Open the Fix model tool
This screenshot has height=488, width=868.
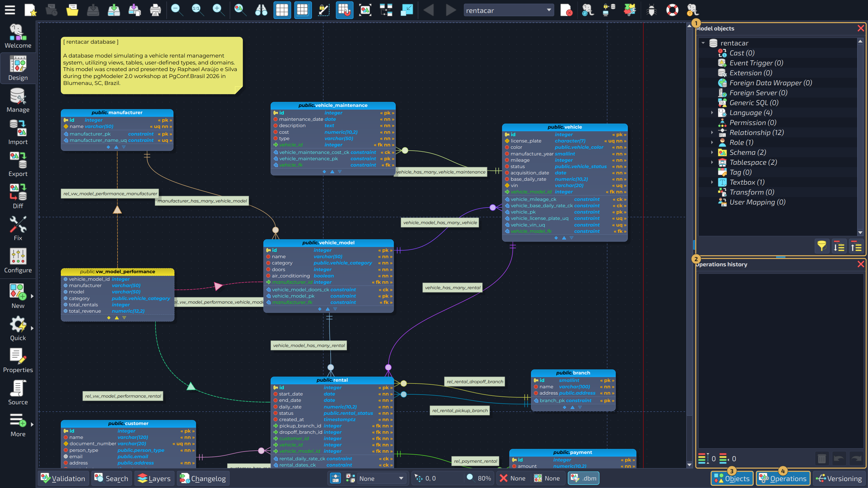pyautogui.click(x=18, y=229)
